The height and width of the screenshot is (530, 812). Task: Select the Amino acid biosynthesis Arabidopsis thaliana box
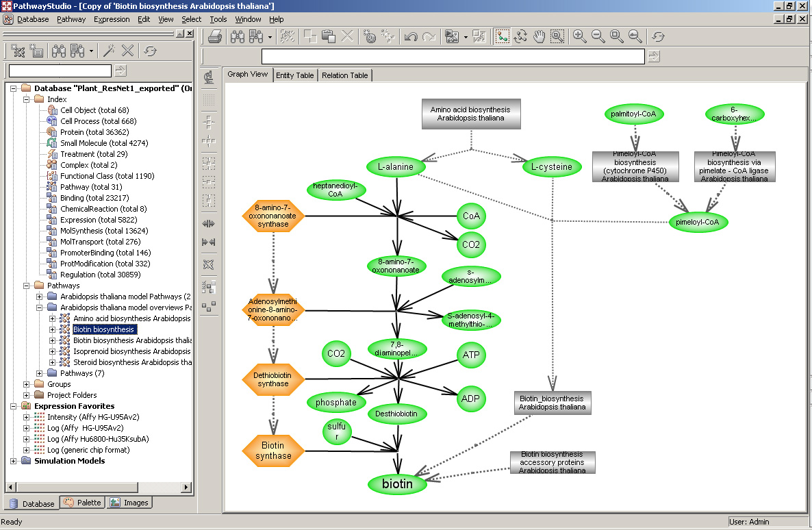(x=471, y=114)
